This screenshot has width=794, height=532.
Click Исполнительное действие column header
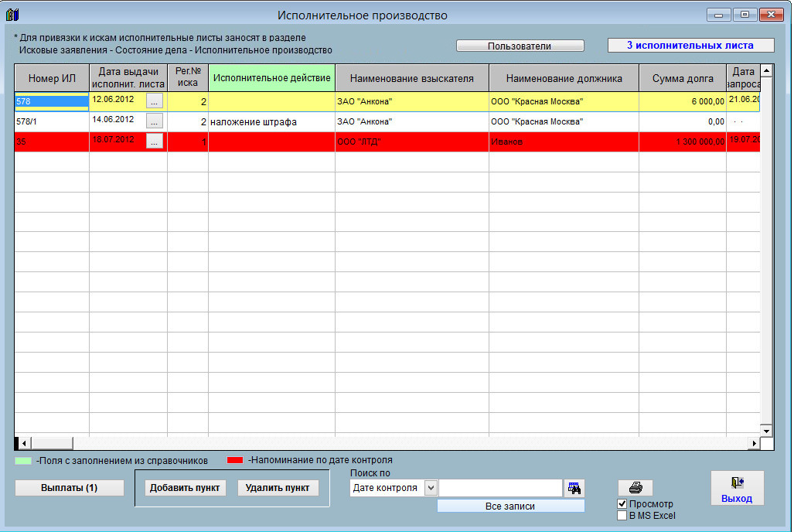pos(272,78)
